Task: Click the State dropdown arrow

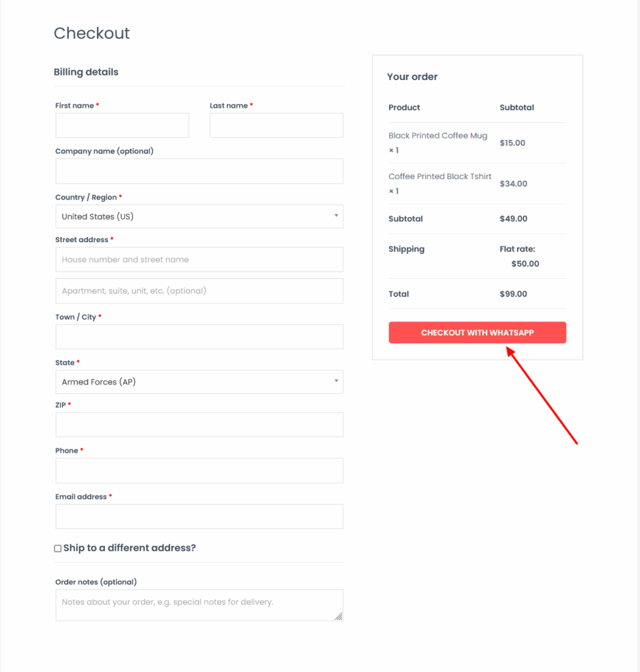Action: 336,381
